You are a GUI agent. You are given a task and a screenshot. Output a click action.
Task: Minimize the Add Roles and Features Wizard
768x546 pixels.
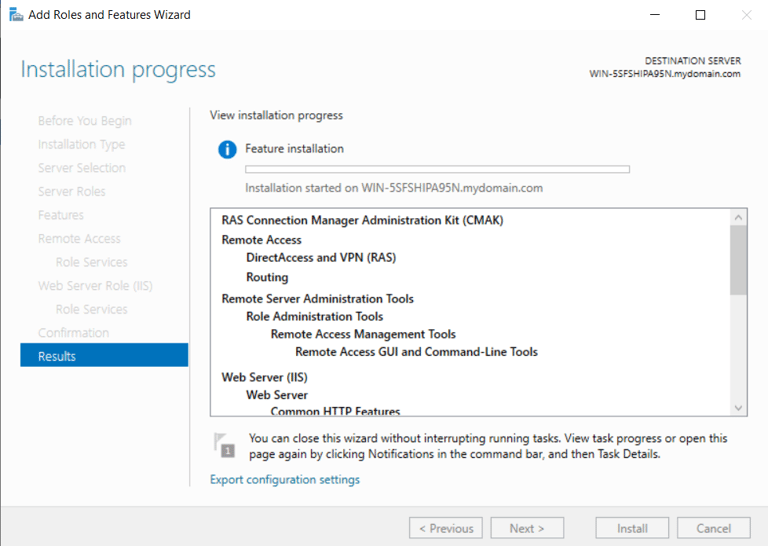[655, 15]
